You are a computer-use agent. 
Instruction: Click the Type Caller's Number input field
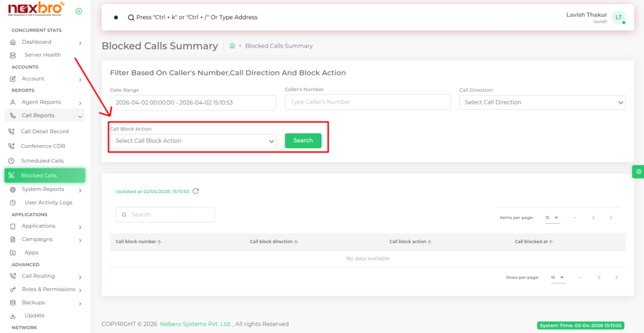[x=367, y=102]
